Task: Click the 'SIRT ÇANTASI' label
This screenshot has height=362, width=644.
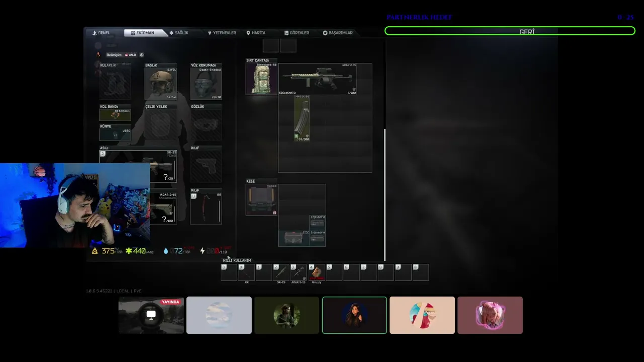Action: (258, 60)
